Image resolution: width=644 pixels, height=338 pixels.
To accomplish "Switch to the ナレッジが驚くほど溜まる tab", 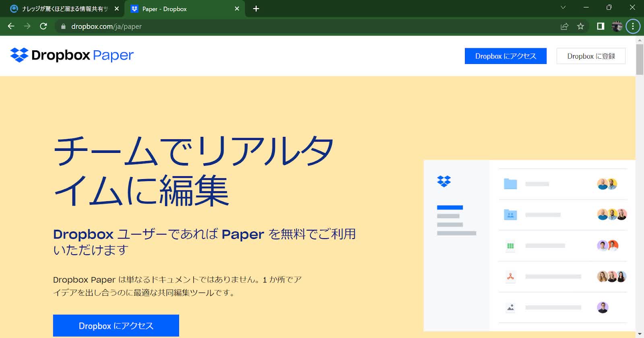I will (x=64, y=8).
